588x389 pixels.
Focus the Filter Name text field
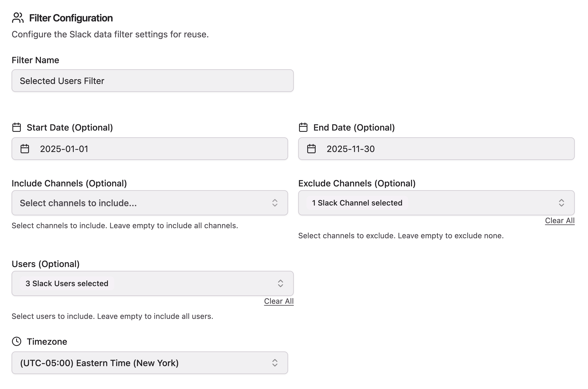click(152, 81)
